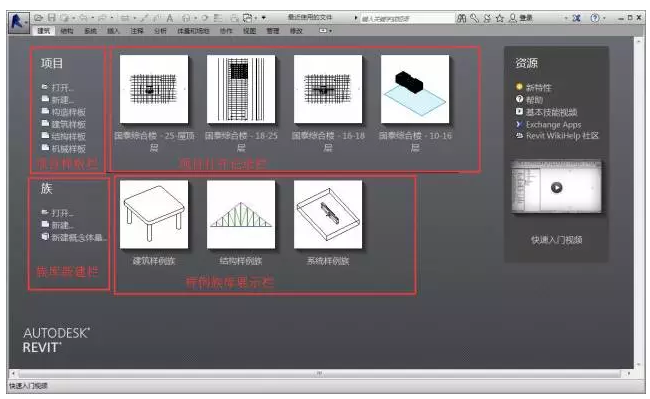Click the binoculars search icon
The height and width of the screenshot is (399, 650).
coord(461,18)
